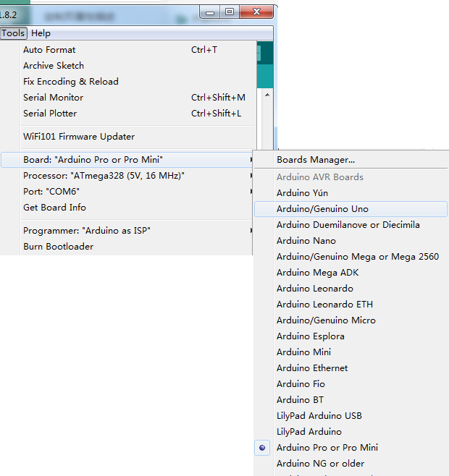Pick Arduino Fio board
Image resolution: width=449 pixels, height=476 pixels.
(351, 384)
